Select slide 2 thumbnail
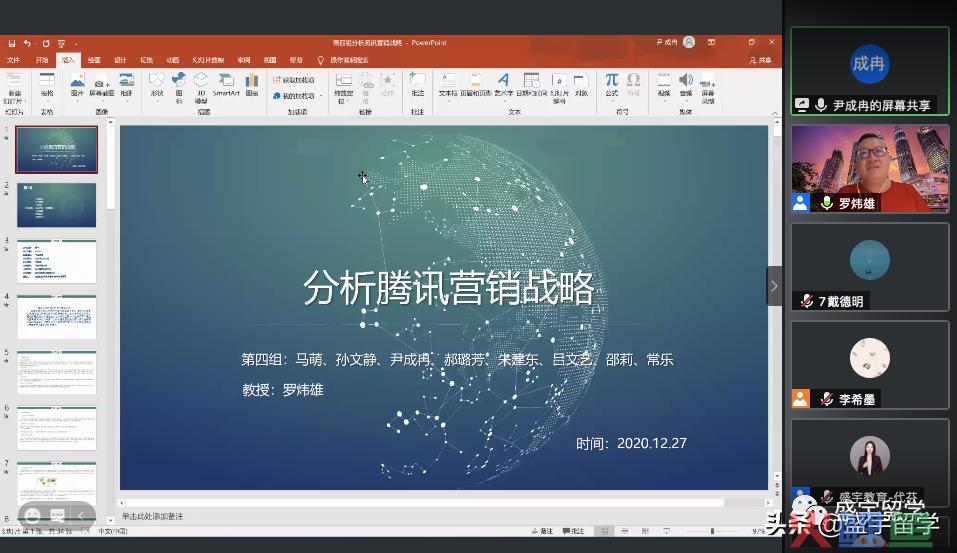The image size is (957, 553). click(x=56, y=205)
